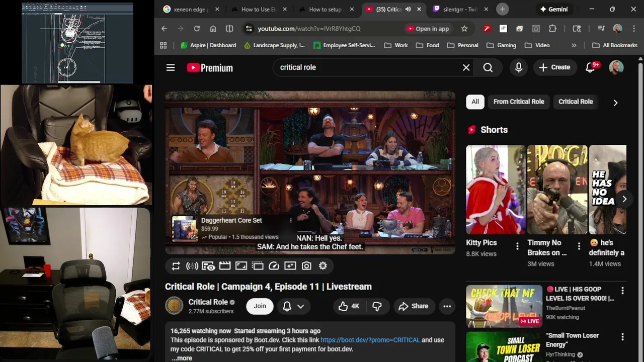Open options for 'Kitty Pics' short
The image size is (644, 362).
click(x=517, y=246)
